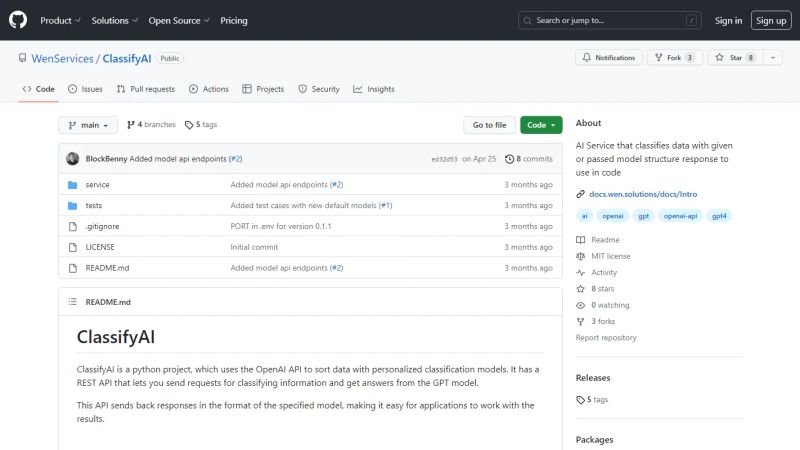Switch to the Code tab

tap(38, 89)
